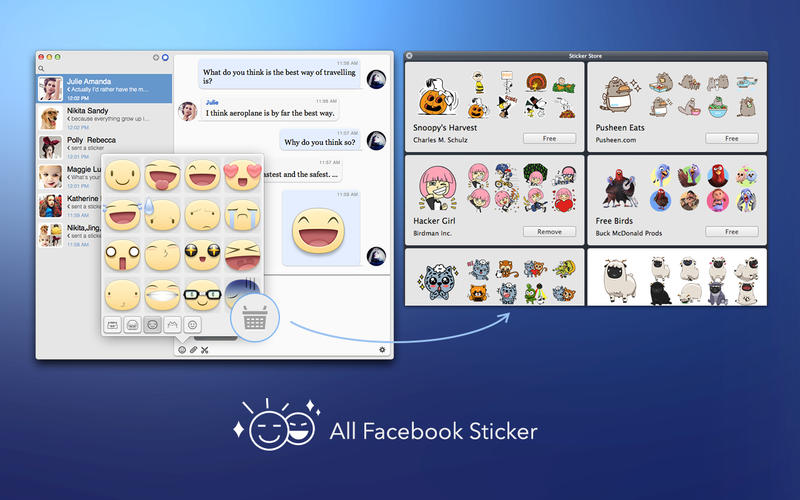Image resolution: width=800 pixels, height=500 pixels.
Task: Select the tongue-out laughing sticker
Action: pos(162,175)
